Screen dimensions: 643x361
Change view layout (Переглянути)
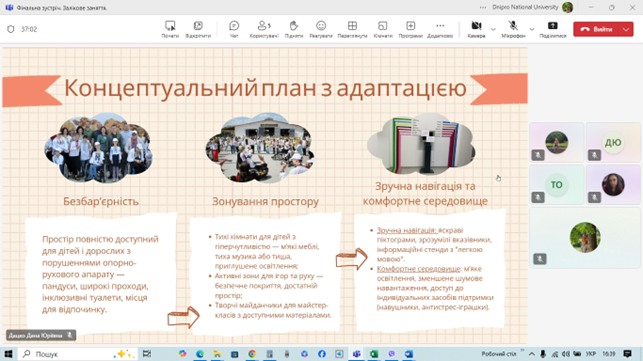tap(352, 29)
